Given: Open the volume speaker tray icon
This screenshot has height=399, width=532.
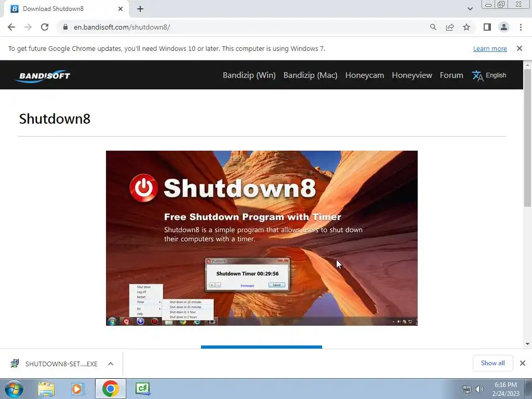Looking at the screenshot, I should (480, 389).
